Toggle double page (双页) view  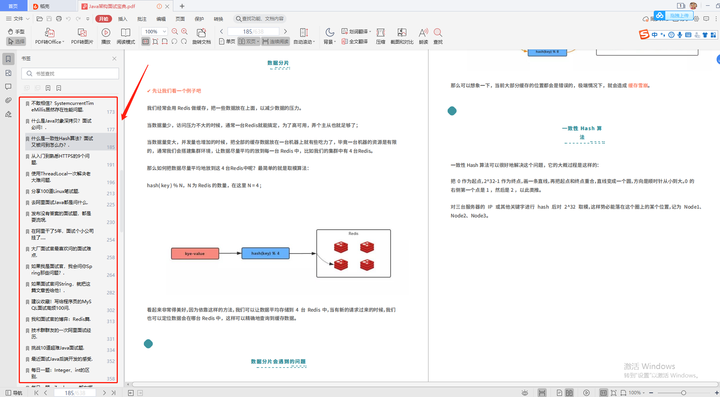pos(249,41)
